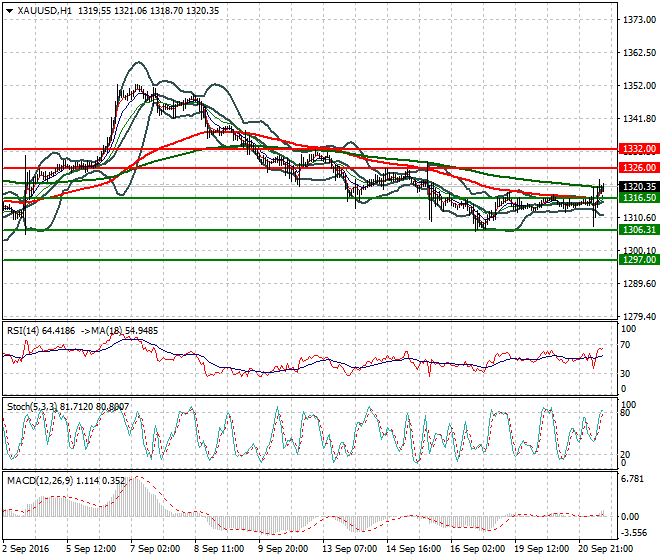The image size is (660, 560).
Task: Select the green 1297.00 price level tag
Action: click(638, 260)
